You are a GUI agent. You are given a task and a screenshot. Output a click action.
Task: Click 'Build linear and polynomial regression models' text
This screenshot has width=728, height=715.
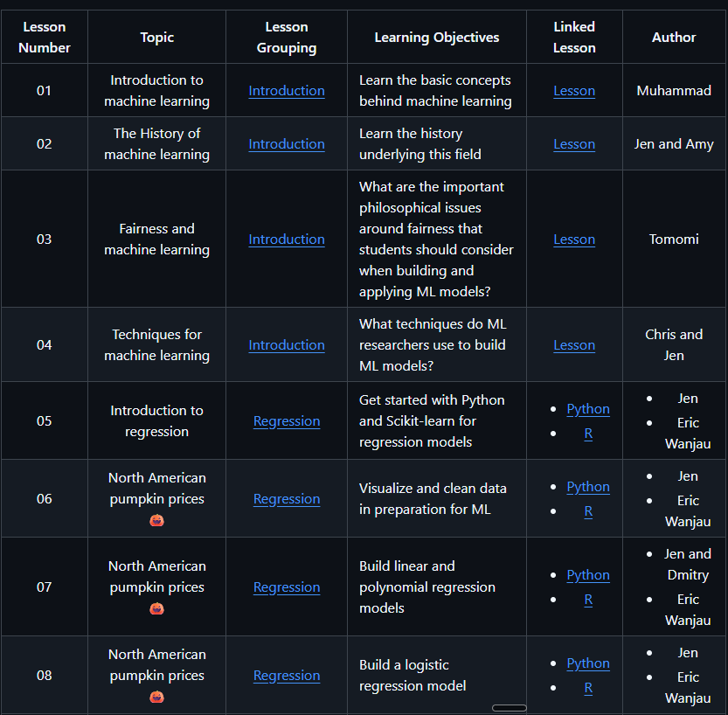tap(427, 587)
